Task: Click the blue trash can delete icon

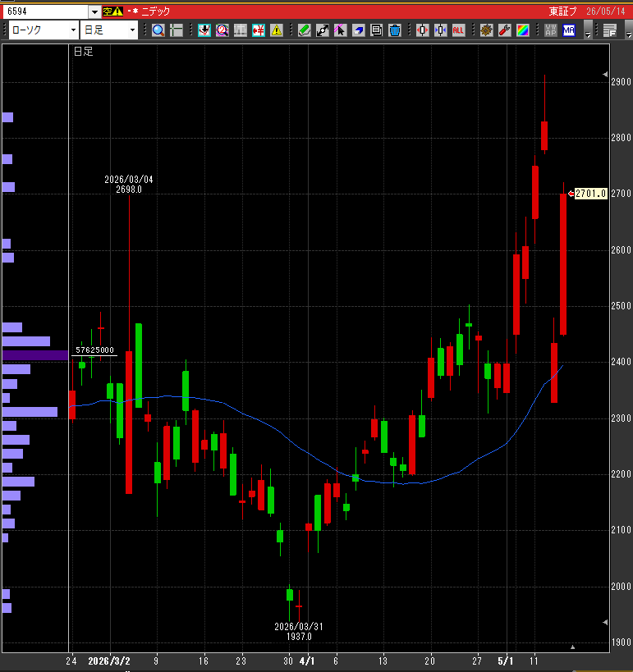Action: click(394, 30)
